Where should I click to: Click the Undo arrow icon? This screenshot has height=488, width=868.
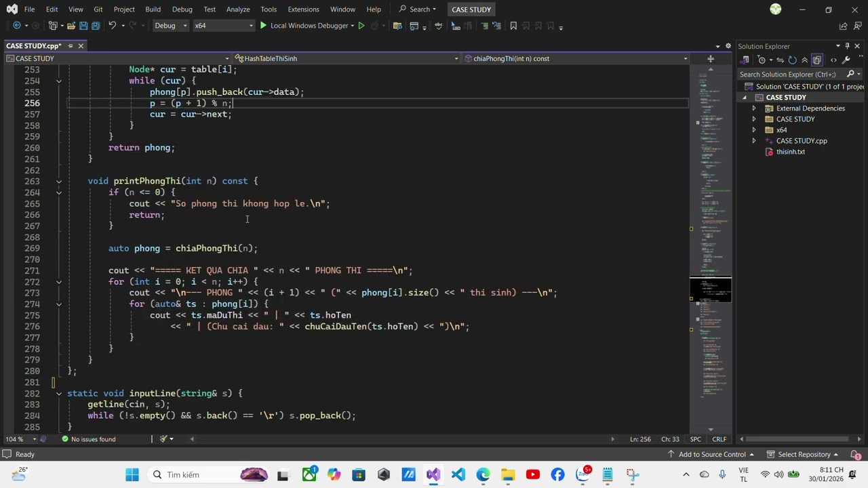pyautogui.click(x=113, y=26)
